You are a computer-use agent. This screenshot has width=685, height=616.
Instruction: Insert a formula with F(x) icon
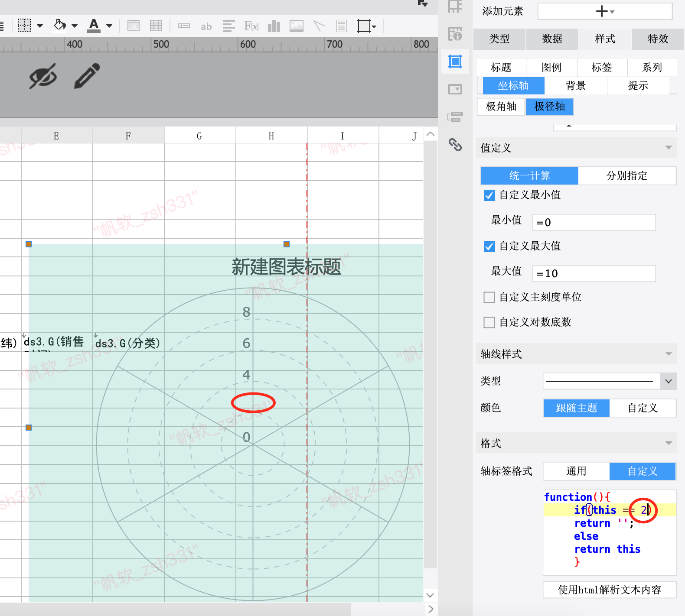[x=251, y=26]
